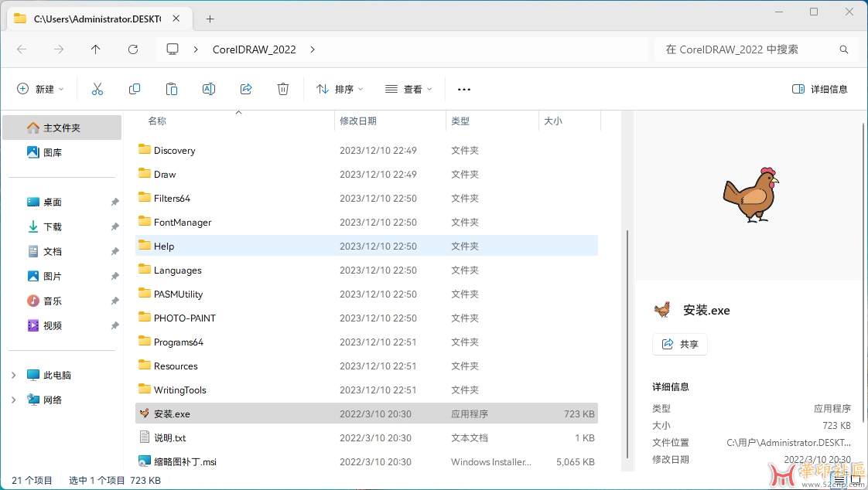Click the chicken preview thumbnail
The height and width of the screenshot is (490, 868).
(x=750, y=194)
